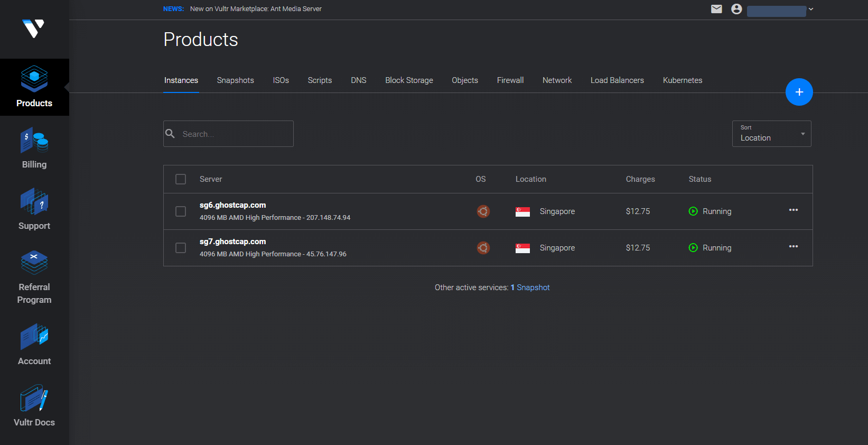
Task: Switch to the Instances tab
Action: (181, 80)
